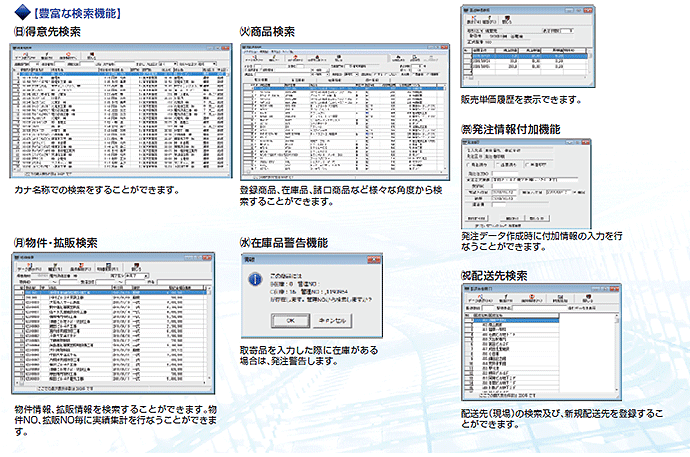Select the third radio button in order info window

pos(527,165)
